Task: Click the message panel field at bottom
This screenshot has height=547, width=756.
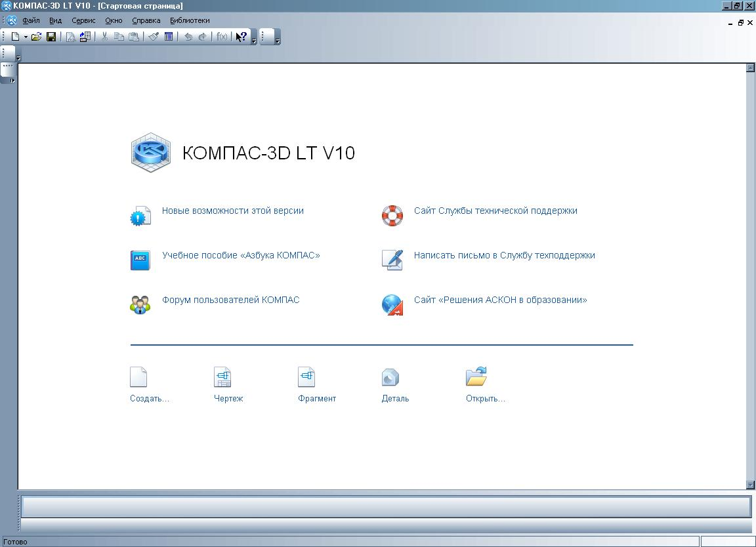Action: [x=386, y=506]
